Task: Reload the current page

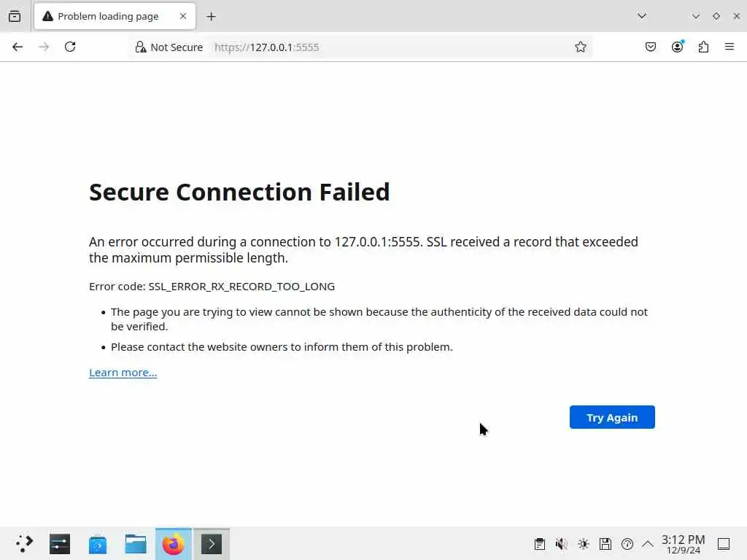Action: 70,47
